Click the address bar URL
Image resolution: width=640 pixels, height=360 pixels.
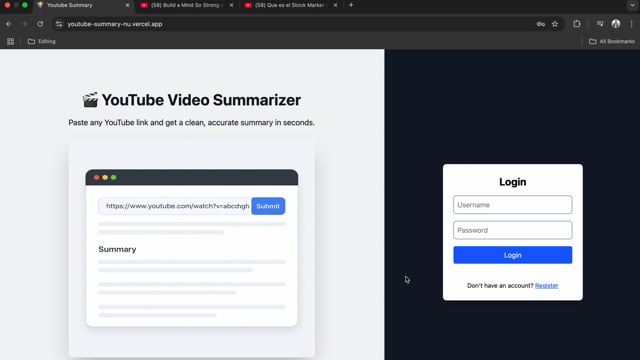[115, 24]
